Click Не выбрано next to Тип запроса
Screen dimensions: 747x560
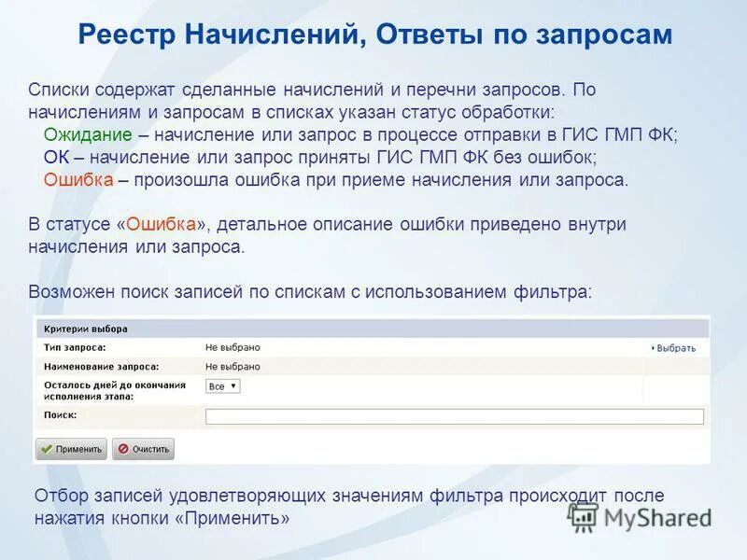[233, 347]
